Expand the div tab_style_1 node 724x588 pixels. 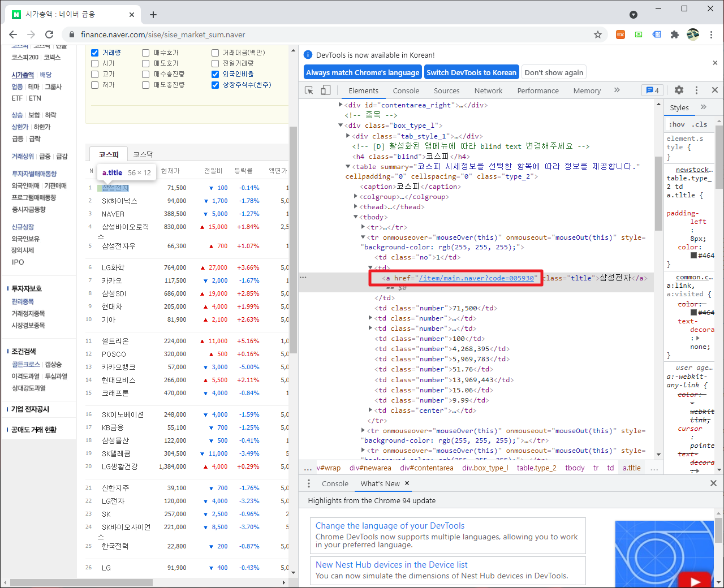pyautogui.click(x=348, y=136)
